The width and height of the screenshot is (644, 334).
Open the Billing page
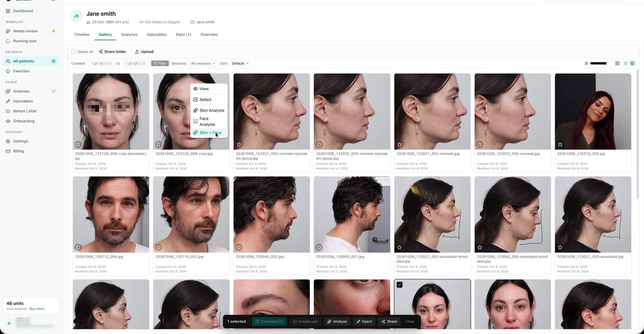coord(19,151)
